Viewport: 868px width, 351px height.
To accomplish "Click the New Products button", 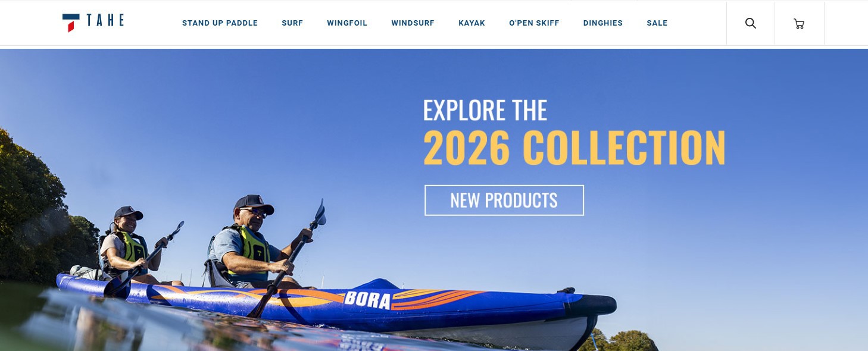I will tap(504, 200).
